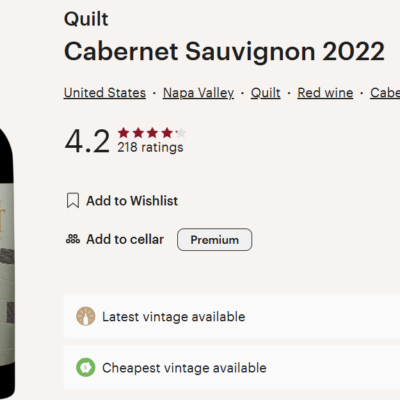Open the Napa Valley region link

[198, 93]
